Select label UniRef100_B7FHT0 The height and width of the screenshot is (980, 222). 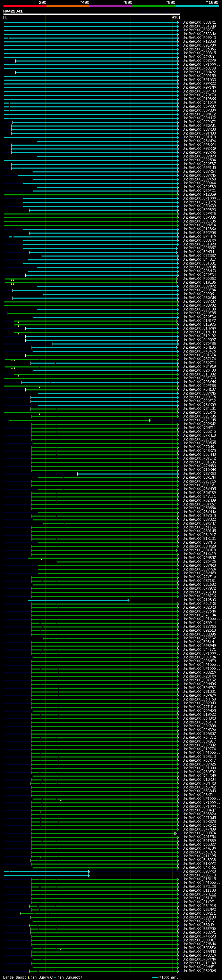pos(199,237)
